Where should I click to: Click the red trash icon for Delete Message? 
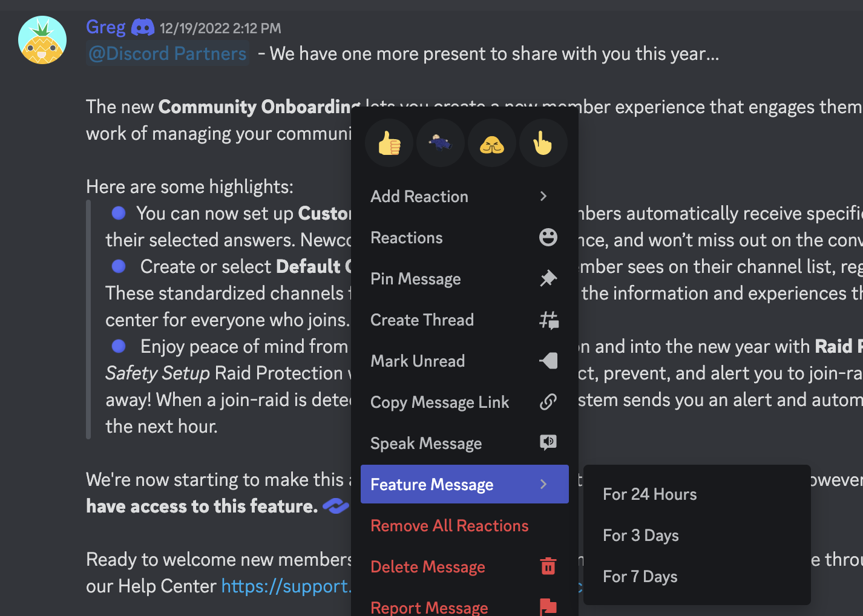(x=548, y=566)
